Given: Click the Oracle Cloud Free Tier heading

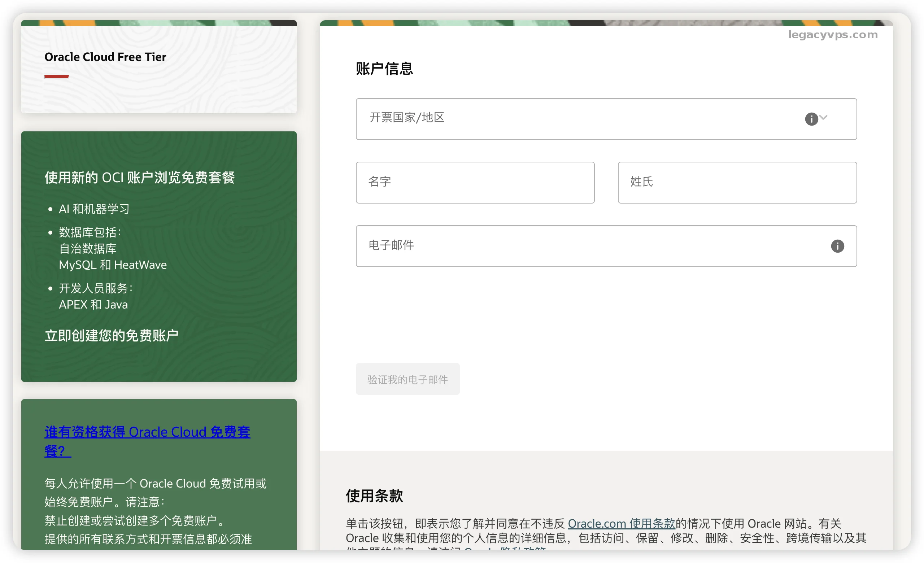Looking at the screenshot, I should pyautogui.click(x=105, y=57).
